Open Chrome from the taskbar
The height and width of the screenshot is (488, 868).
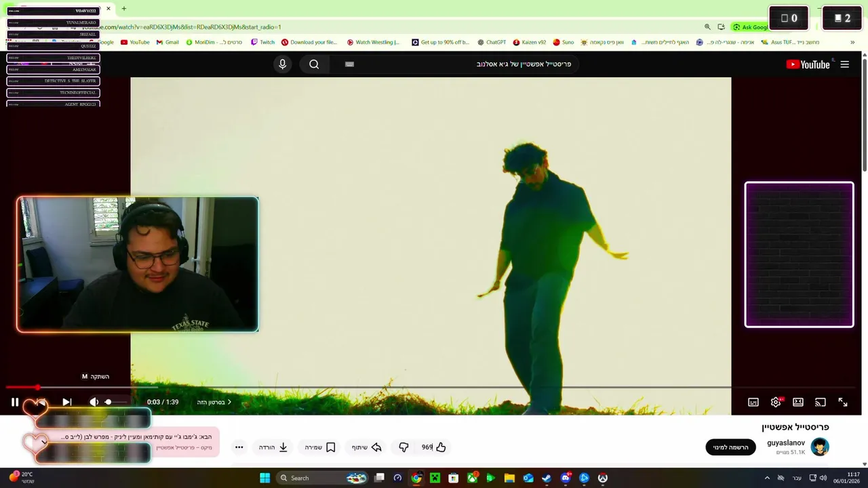coord(416,478)
